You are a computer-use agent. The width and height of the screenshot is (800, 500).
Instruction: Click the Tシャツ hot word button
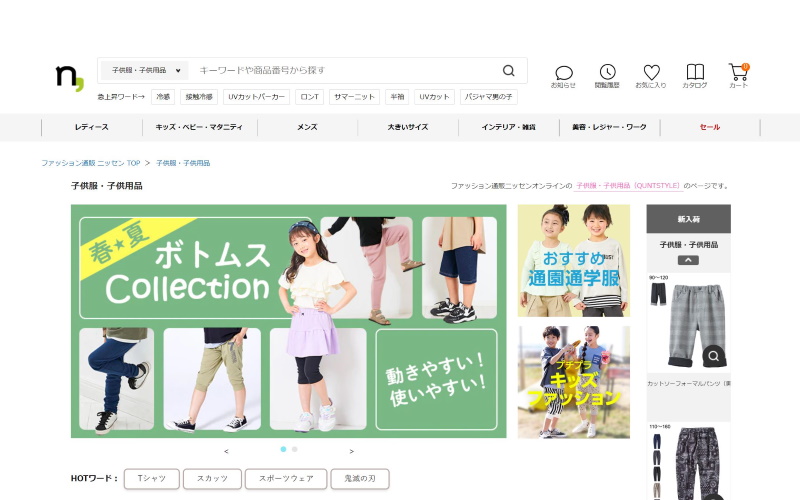click(152, 479)
